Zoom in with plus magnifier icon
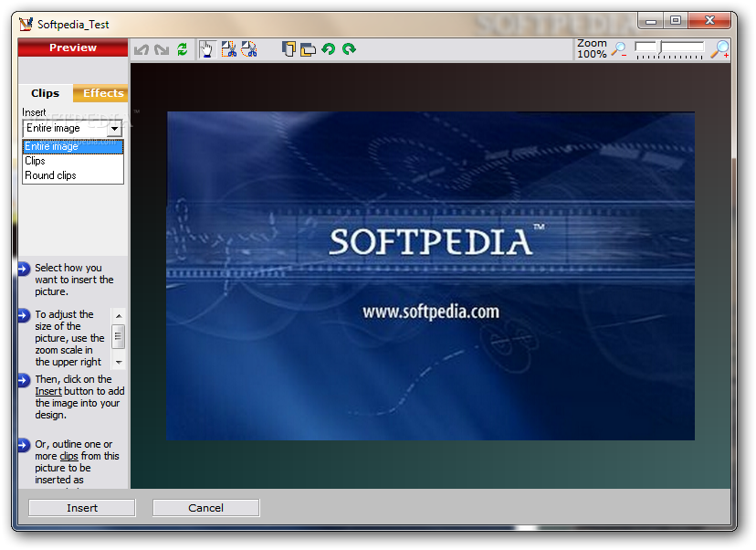Viewport: 756px width, 550px height. (719, 49)
